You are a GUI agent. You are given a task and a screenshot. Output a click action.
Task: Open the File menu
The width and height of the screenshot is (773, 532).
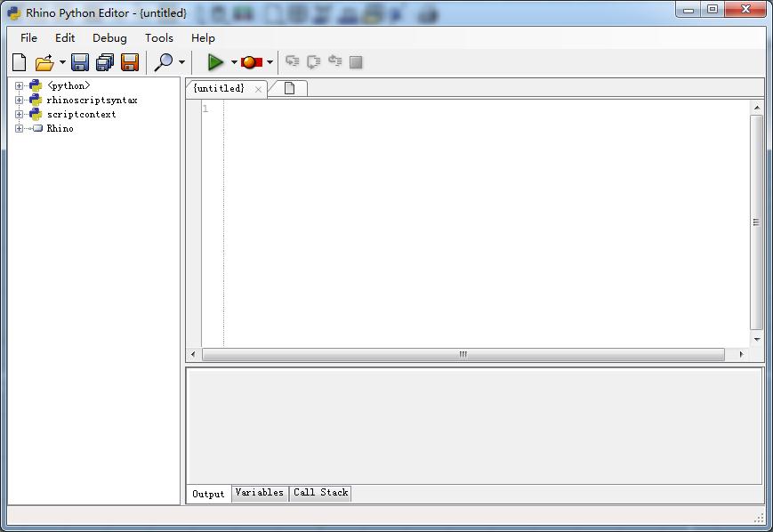pos(28,38)
